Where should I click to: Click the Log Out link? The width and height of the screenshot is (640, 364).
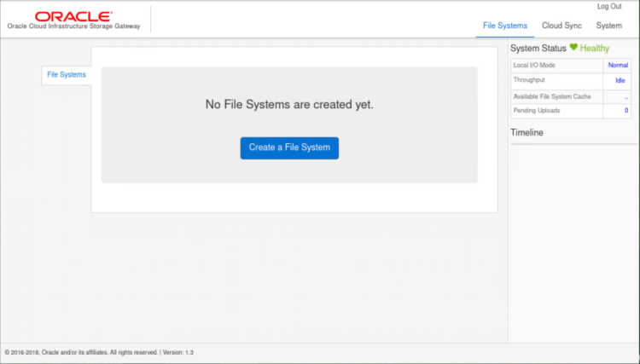click(x=609, y=7)
